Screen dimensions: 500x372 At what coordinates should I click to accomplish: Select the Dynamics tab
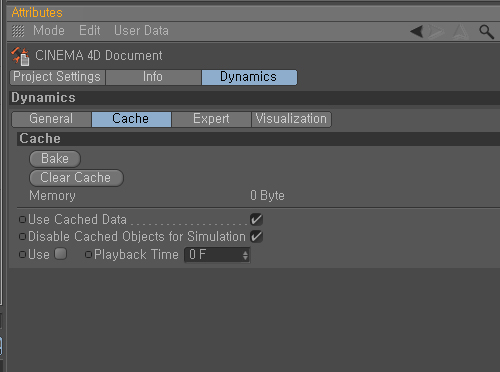coord(249,77)
